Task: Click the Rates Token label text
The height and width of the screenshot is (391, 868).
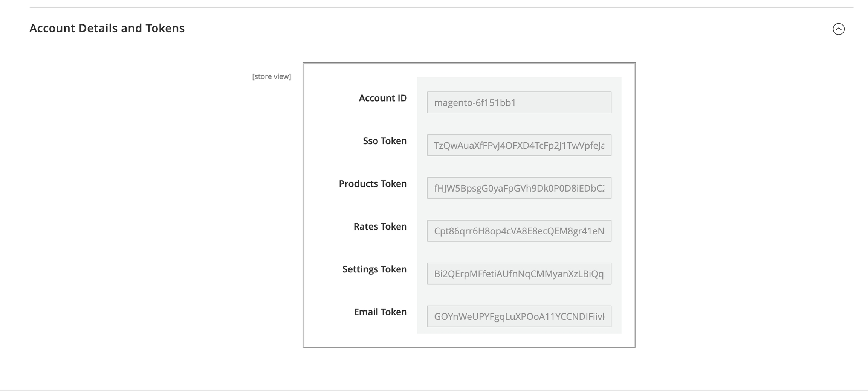Action: click(x=380, y=227)
